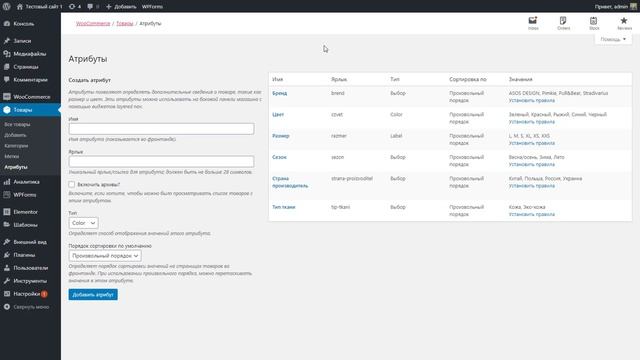The height and width of the screenshot is (360, 640).
Task: Open WooCommerce section in sidebar
Action: click(30, 97)
